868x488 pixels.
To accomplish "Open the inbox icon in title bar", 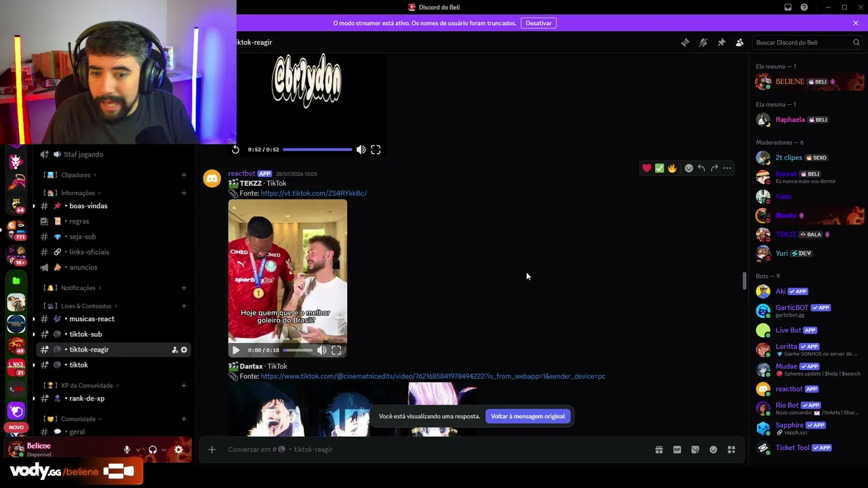I will click(x=788, y=7).
